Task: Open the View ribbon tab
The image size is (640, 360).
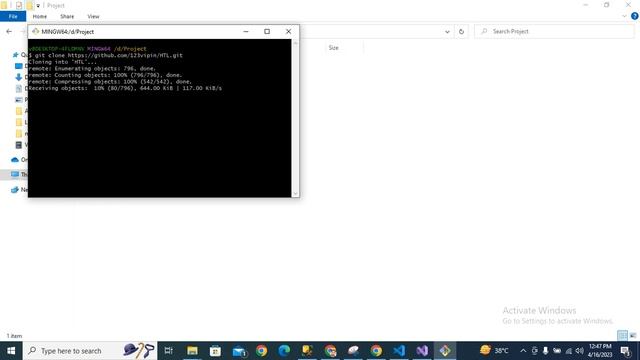Action: [x=93, y=16]
